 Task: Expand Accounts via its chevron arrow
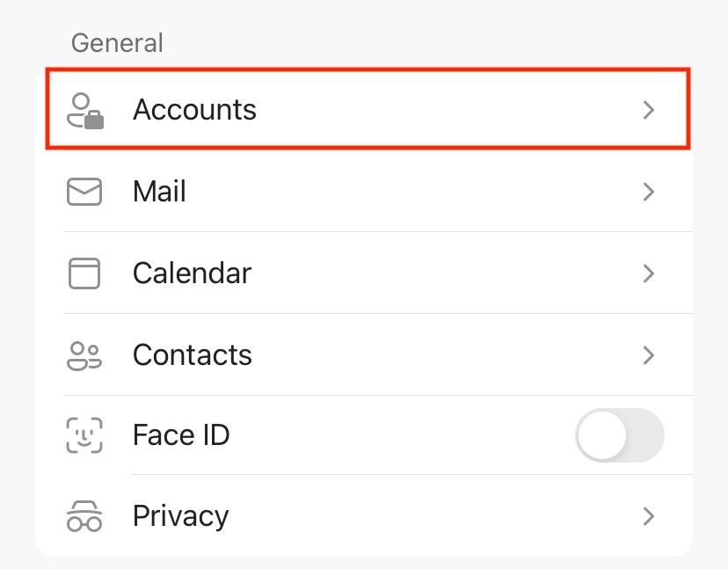[648, 111]
